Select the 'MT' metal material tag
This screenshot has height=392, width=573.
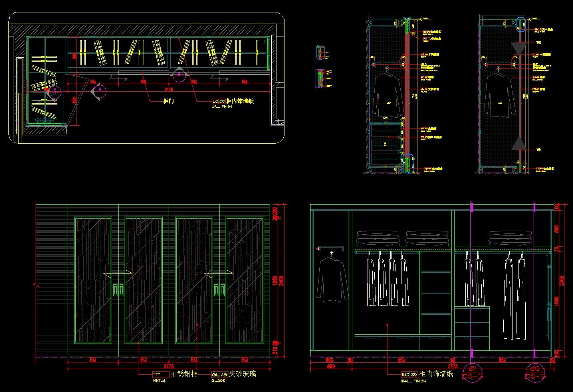point(161,375)
